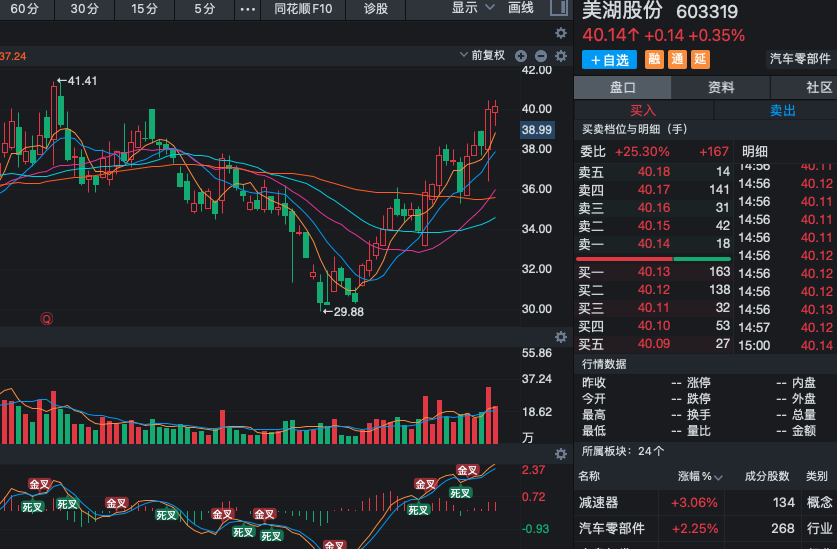Click the orange 通 badge
This screenshot has width=837, height=549.
677,59
